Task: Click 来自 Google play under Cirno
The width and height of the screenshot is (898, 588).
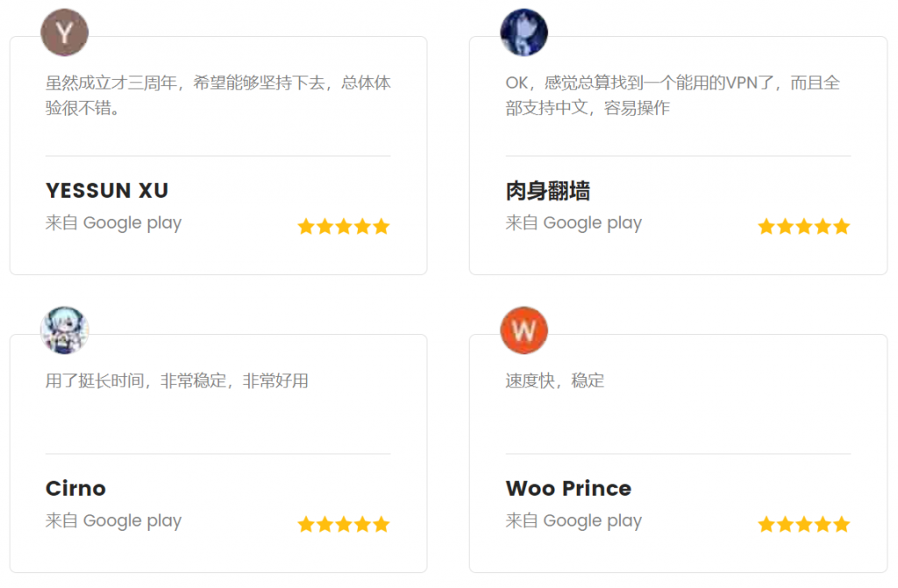Action: 113,521
